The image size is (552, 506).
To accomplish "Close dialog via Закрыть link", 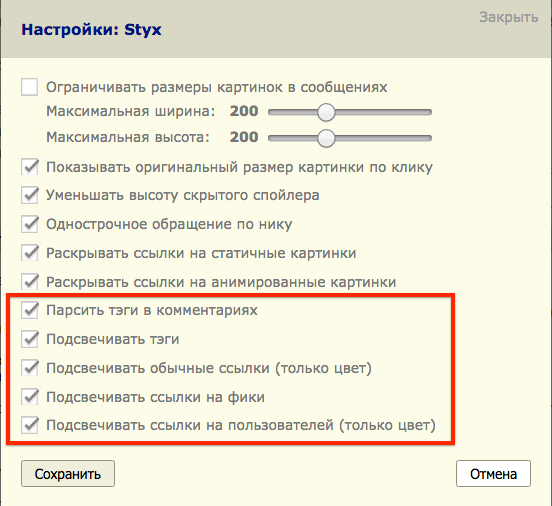I will pyautogui.click(x=509, y=17).
